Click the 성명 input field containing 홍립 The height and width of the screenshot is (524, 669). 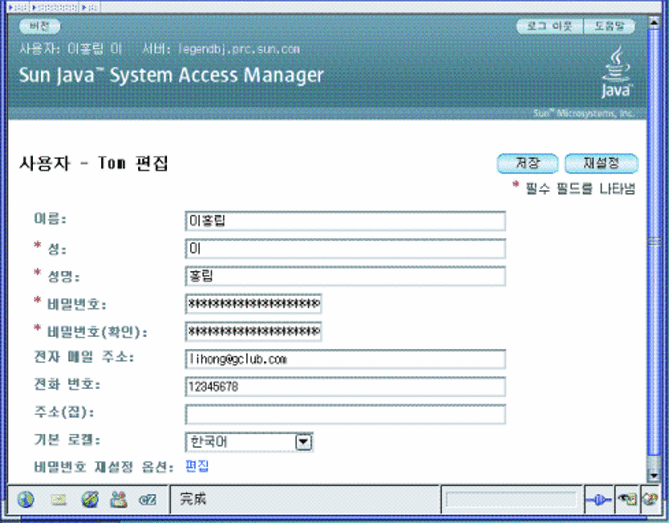point(345,276)
